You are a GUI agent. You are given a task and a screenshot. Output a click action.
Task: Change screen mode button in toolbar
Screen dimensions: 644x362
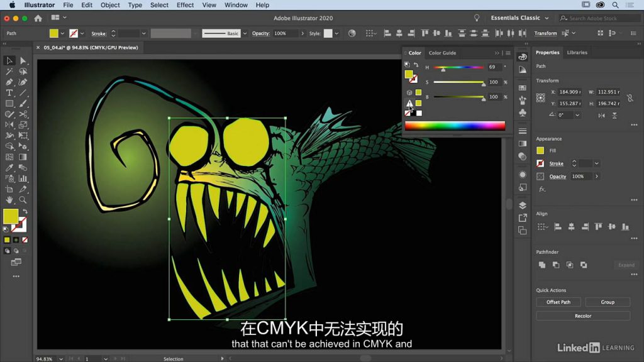tap(16, 262)
